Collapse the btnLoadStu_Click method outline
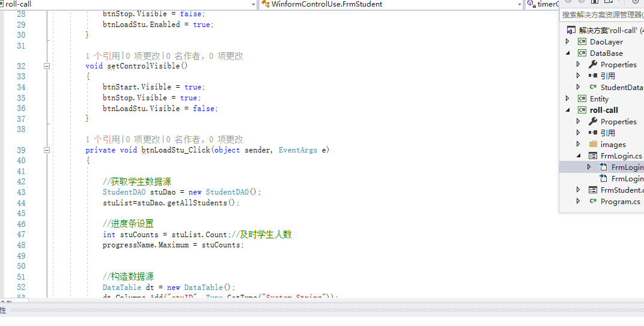This screenshot has width=644, height=326. click(47, 150)
